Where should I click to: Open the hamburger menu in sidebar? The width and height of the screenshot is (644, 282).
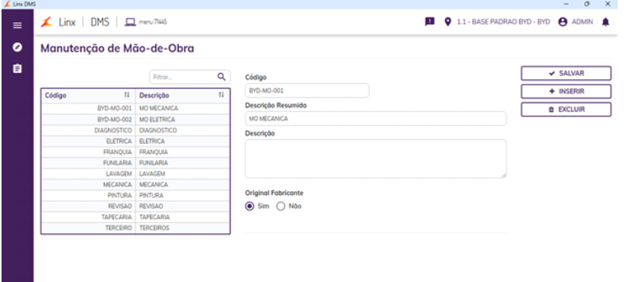pos(17,26)
